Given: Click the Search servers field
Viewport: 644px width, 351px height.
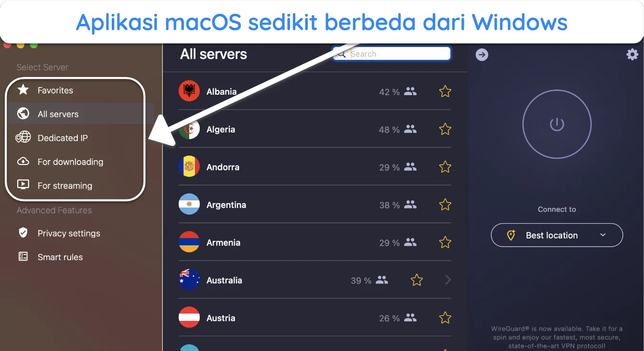Looking at the screenshot, I should (392, 54).
